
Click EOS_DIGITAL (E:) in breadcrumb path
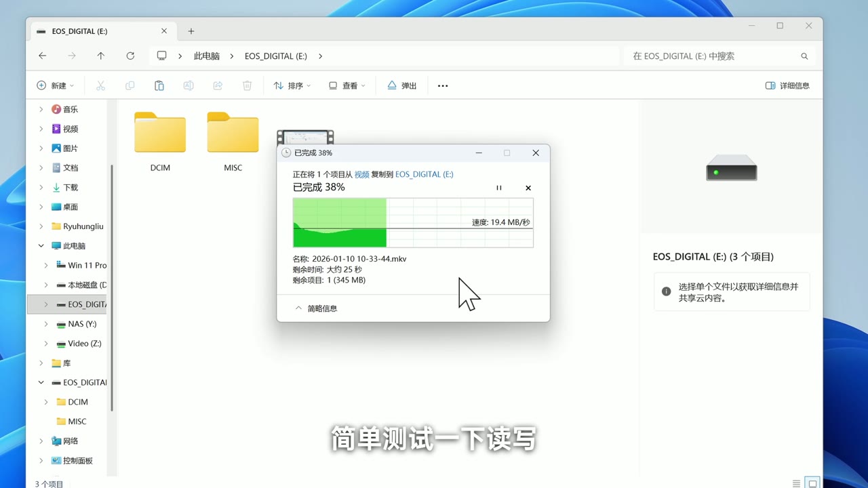click(276, 56)
